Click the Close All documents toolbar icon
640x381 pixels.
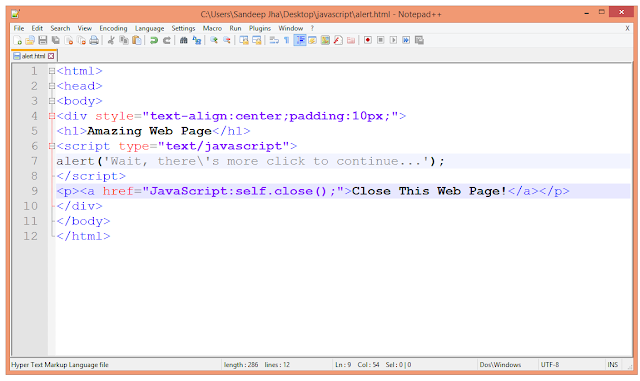pos(81,40)
